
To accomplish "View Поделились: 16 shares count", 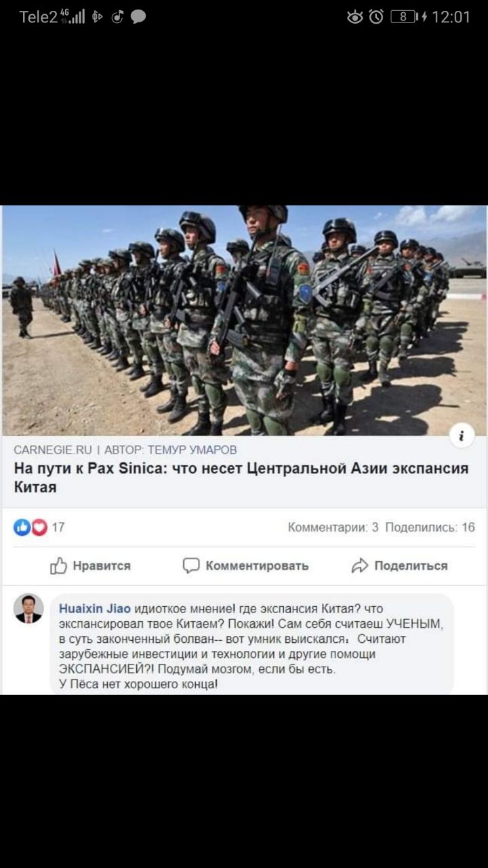I will click(430, 527).
